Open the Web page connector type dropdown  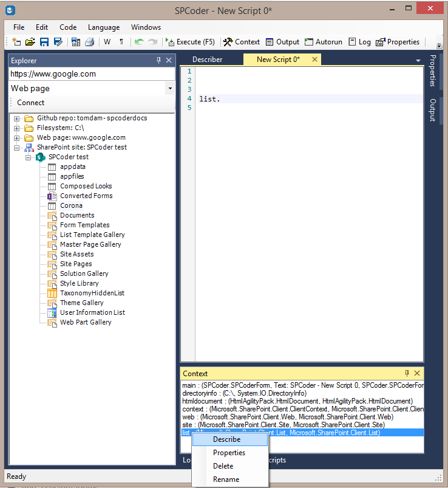point(170,88)
